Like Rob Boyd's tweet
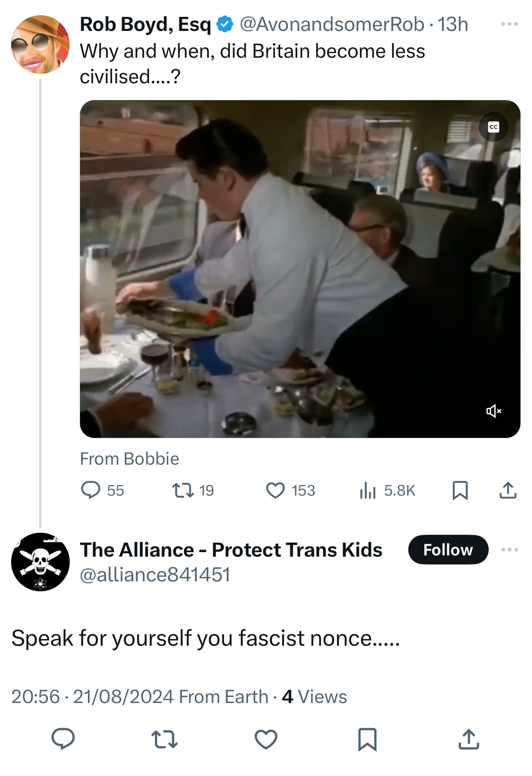This screenshot has height=776, width=532. (x=275, y=490)
